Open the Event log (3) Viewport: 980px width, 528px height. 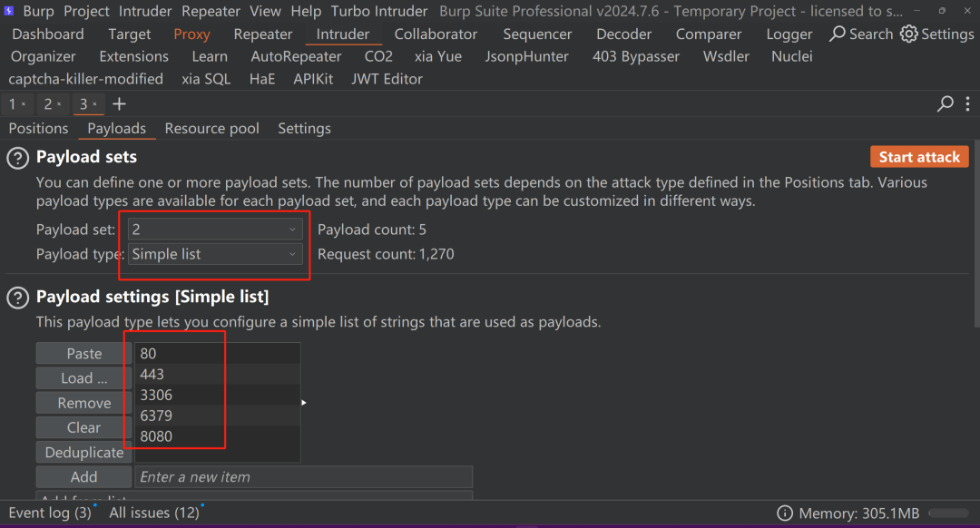[50, 513]
